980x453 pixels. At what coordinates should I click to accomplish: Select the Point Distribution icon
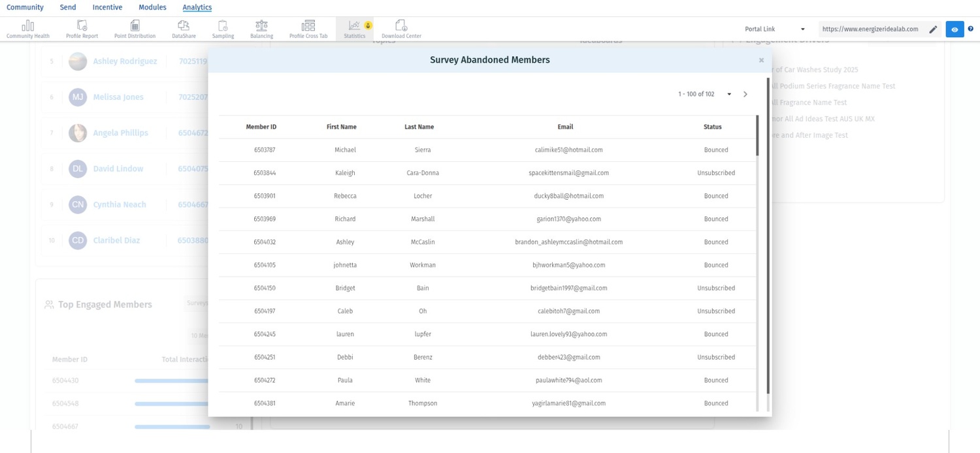pos(135,26)
